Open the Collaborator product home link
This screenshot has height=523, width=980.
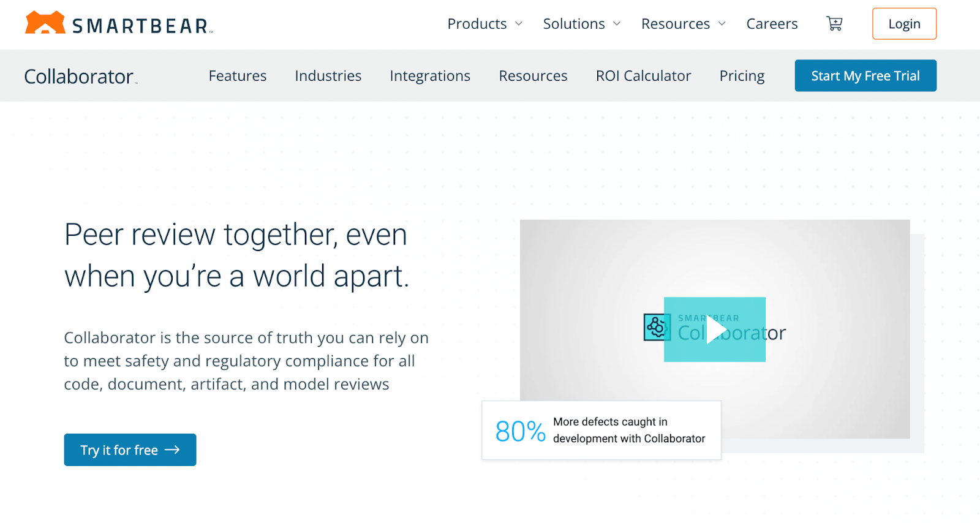click(80, 77)
